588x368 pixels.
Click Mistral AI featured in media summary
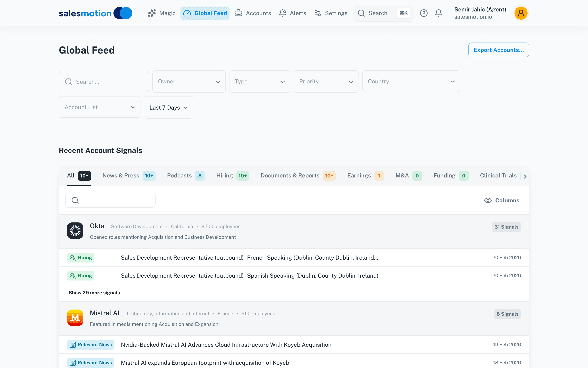[x=154, y=324]
